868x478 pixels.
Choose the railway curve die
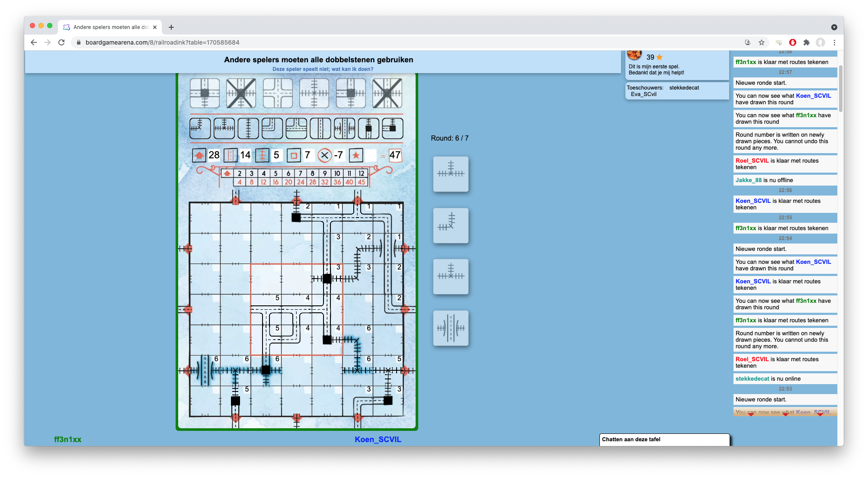(451, 225)
